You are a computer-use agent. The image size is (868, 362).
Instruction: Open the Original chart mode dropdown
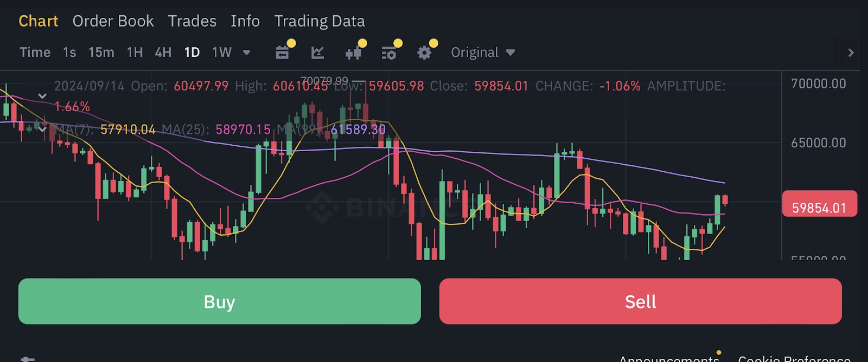coord(482,52)
